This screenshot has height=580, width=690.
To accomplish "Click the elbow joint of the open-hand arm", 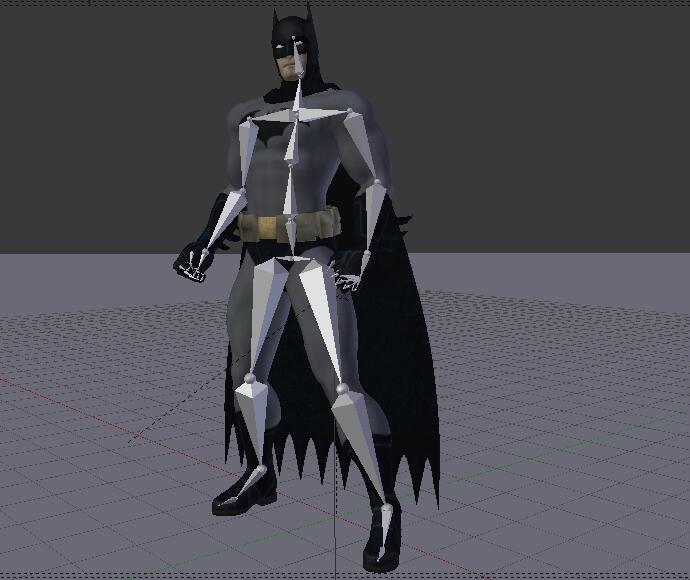I will 377,182.
